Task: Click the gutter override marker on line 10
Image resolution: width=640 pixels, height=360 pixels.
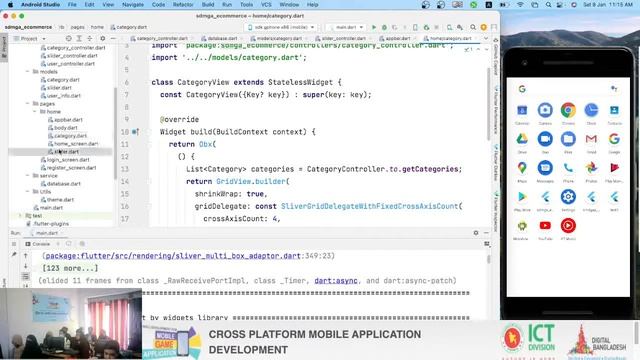Action: point(136,132)
